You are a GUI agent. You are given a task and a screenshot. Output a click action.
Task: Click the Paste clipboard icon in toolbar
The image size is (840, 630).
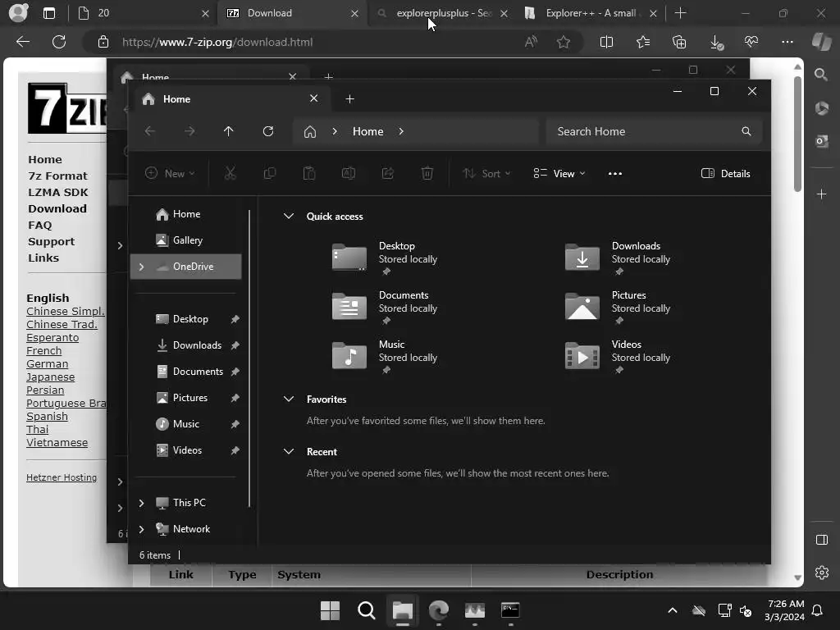click(x=309, y=173)
